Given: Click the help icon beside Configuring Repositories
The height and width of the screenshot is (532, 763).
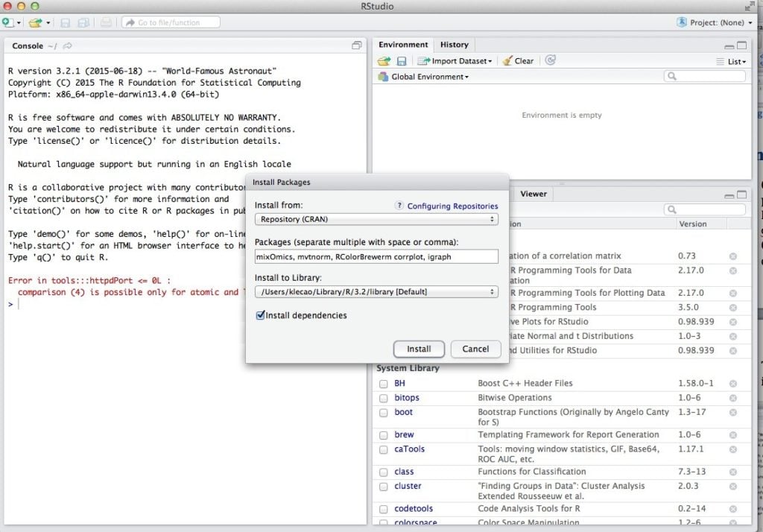Looking at the screenshot, I should (x=399, y=206).
